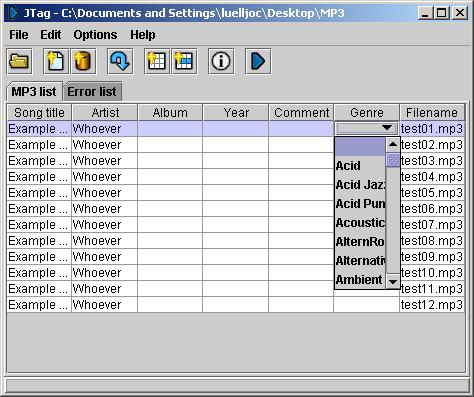Click the Genre combo box arrow in test01 row
474x397 pixels.
(x=387, y=128)
